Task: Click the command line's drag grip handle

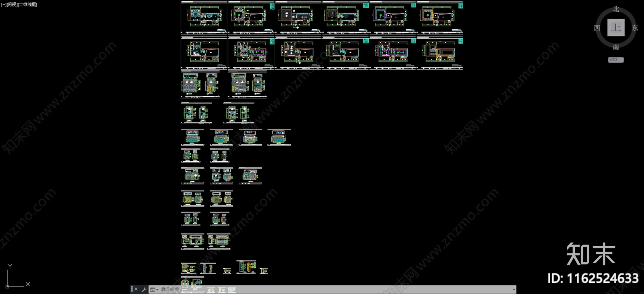Action: pyautogui.click(x=132, y=289)
